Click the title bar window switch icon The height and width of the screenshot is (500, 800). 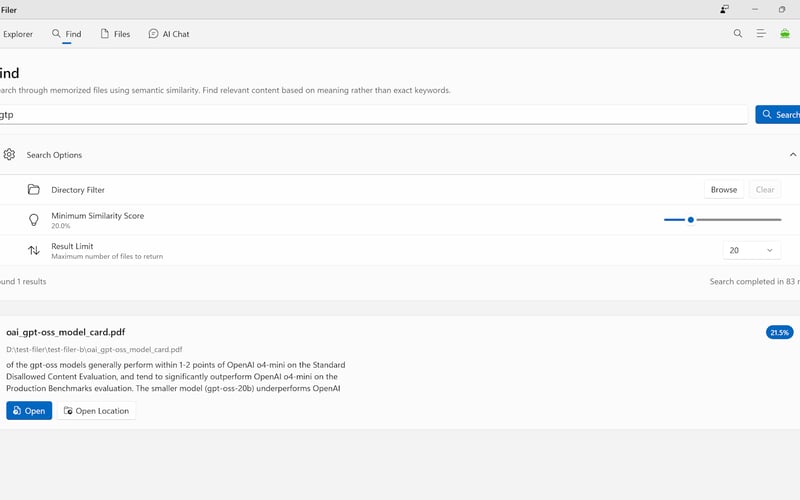724,9
